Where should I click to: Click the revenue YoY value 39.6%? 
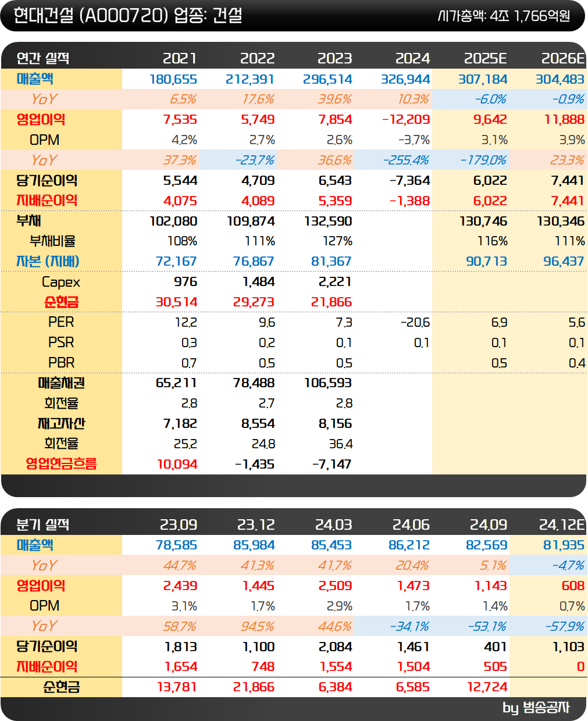334,99
